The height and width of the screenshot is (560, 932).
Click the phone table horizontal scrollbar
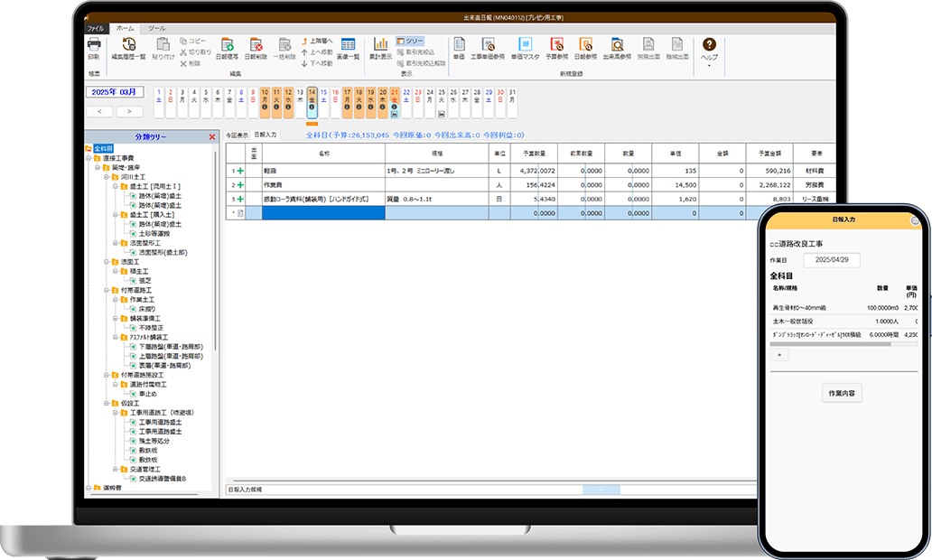pyautogui.click(x=830, y=343)
